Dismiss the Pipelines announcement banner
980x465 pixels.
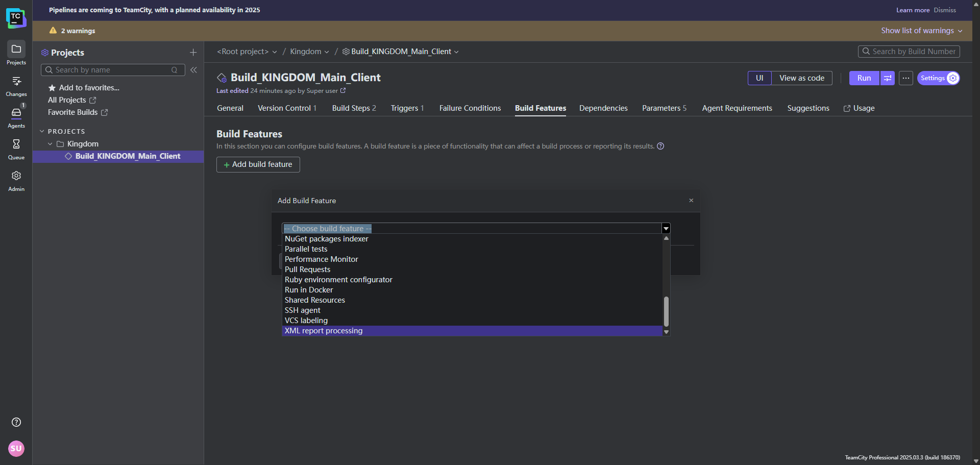(945, 10)
